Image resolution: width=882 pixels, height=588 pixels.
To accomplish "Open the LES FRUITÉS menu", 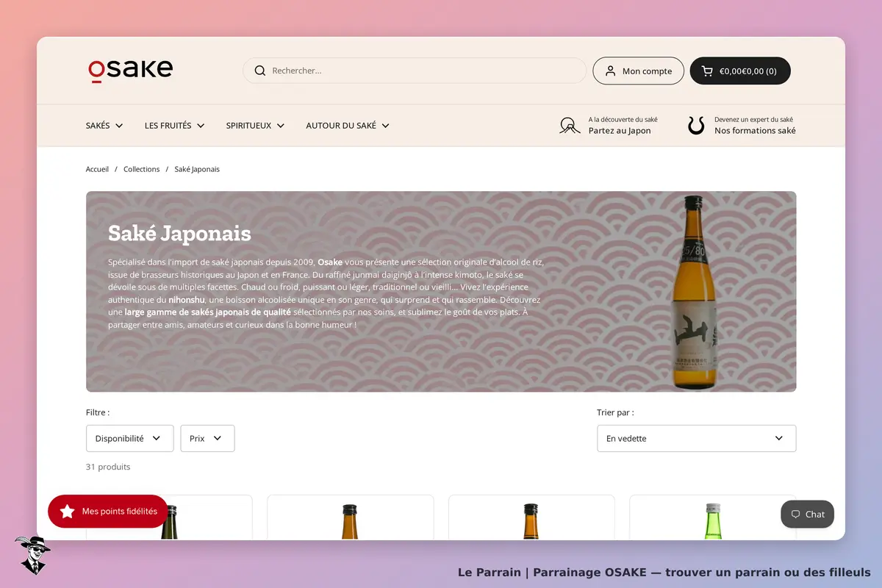I will [175, 126].
